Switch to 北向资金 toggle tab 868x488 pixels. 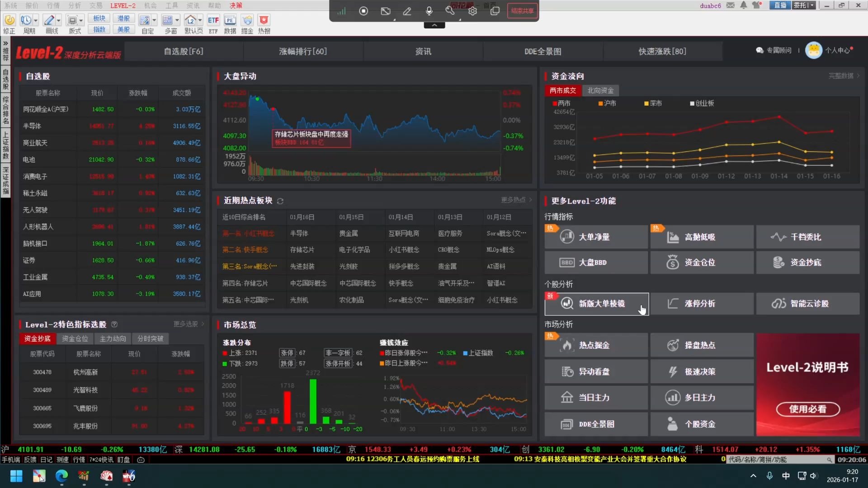(600, 90)
